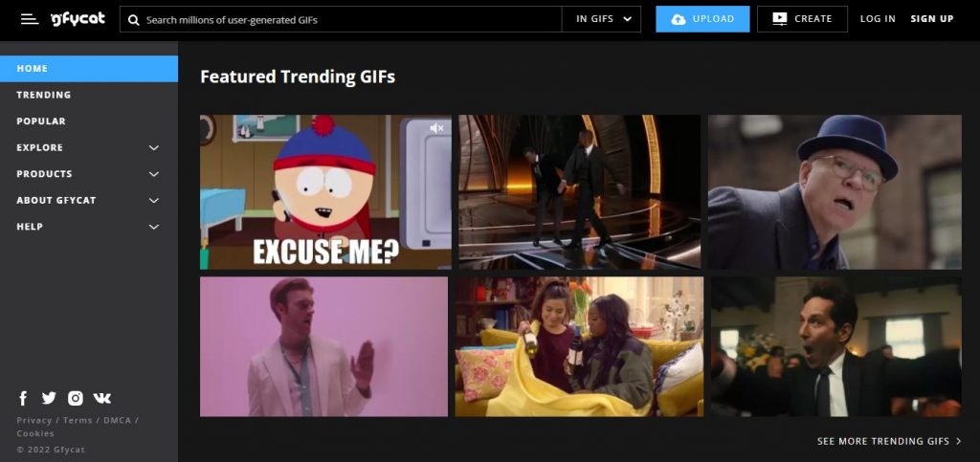Viewport: 980px width, 462px height.
Task: Click the Upload button
Action: pyautogui.click(x=702, y=19)
